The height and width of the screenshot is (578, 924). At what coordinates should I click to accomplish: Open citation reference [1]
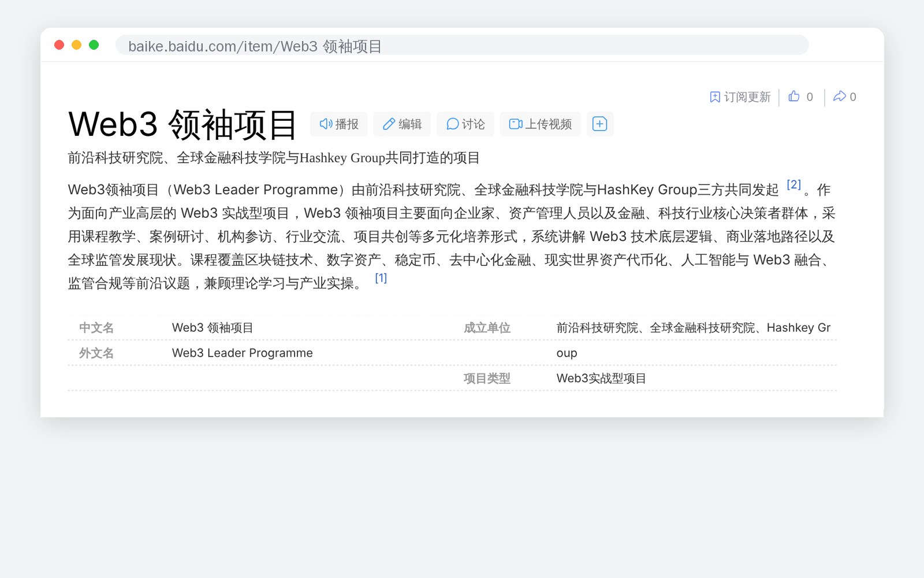[x=381, y=278]
